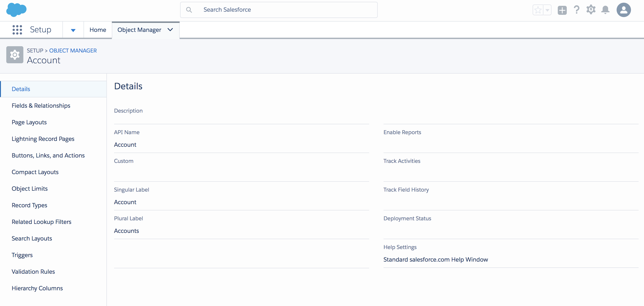
Task: Click the user profile avatar
Action: pyautogui.click(x=624, y=10)
